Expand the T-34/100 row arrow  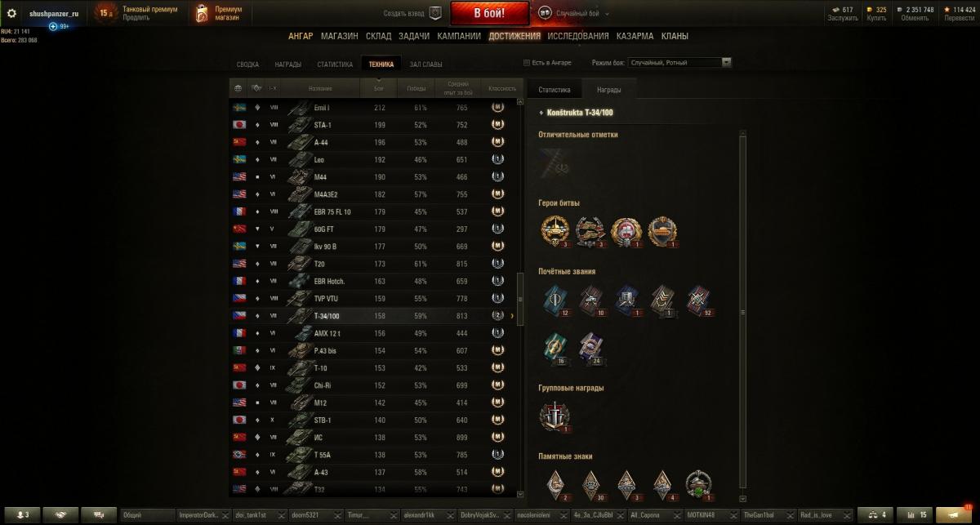pos(512,316)
